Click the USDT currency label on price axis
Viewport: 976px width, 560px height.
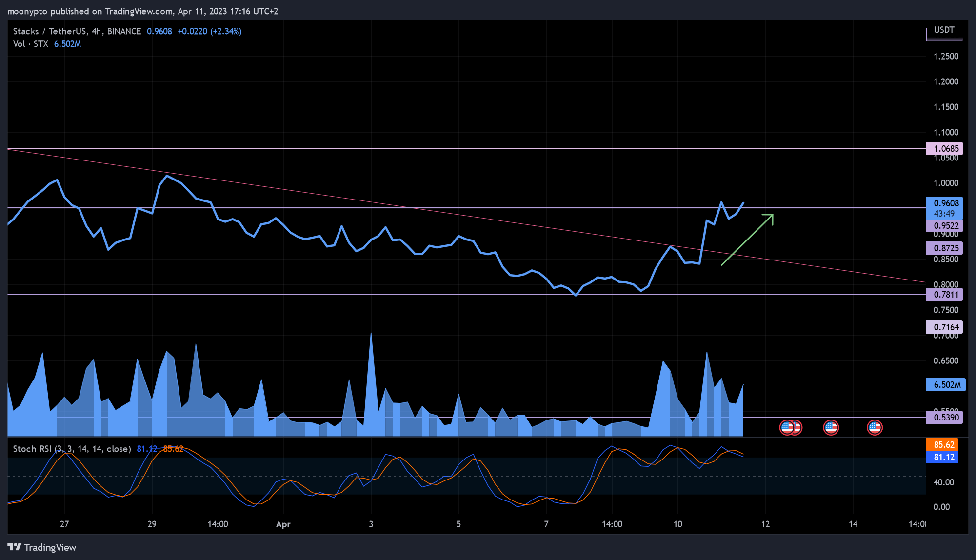944,30
